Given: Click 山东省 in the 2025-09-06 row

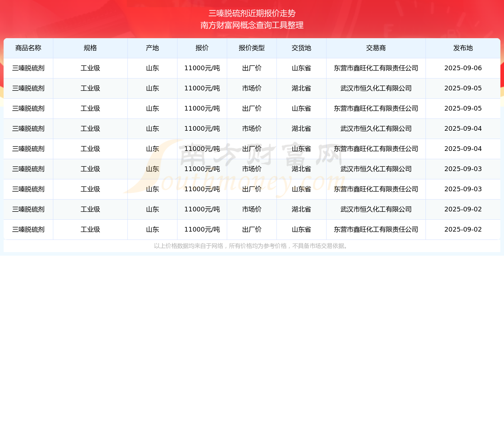Looking at the screenshot, I should pos(302,68).
